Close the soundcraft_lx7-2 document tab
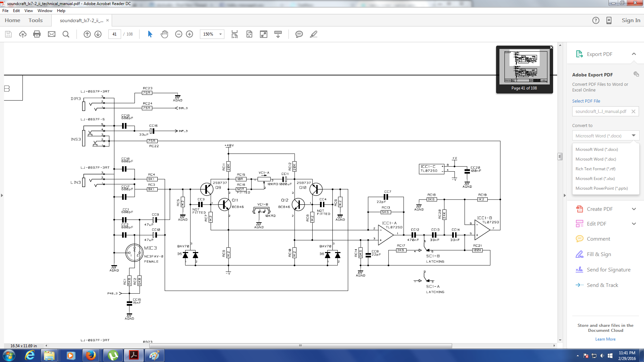 coord(107,20)
